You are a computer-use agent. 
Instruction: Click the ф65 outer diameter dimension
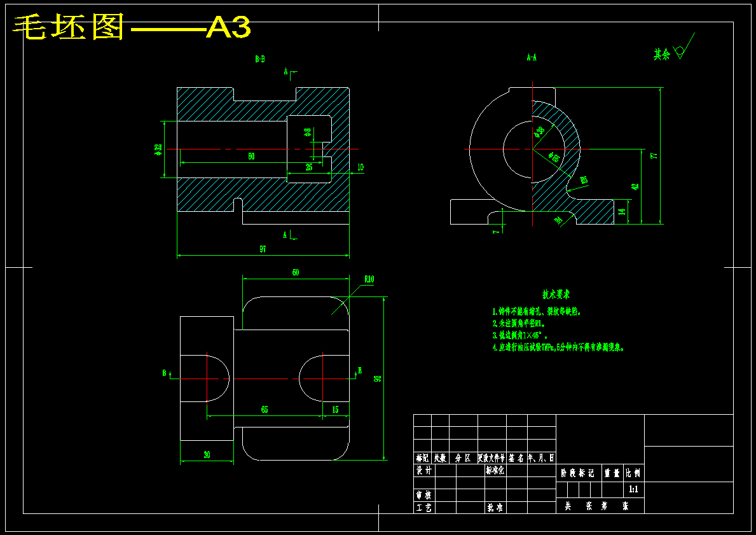(x=554, y=157)
